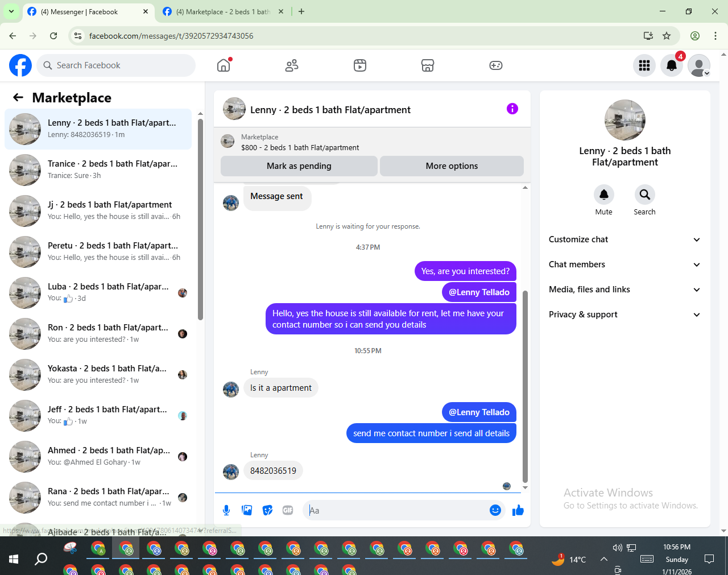Show hidden system tray icons
The image size is (728, 575).
click(604, 559)
